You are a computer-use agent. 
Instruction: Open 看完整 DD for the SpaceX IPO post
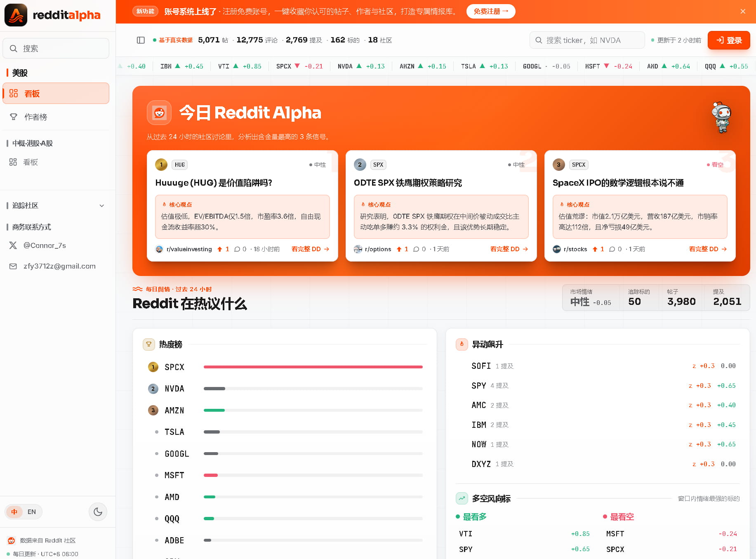click(708, 249)
